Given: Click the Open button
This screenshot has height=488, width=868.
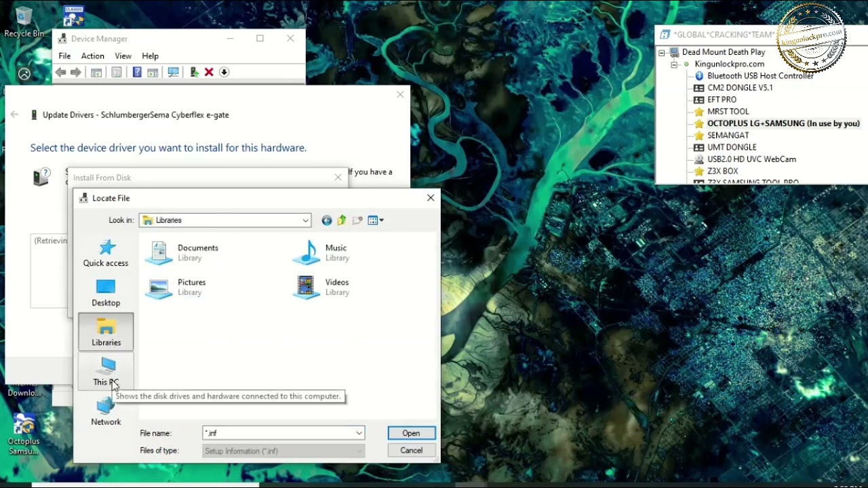Looking at the screenshot, I should coord(412,433).
